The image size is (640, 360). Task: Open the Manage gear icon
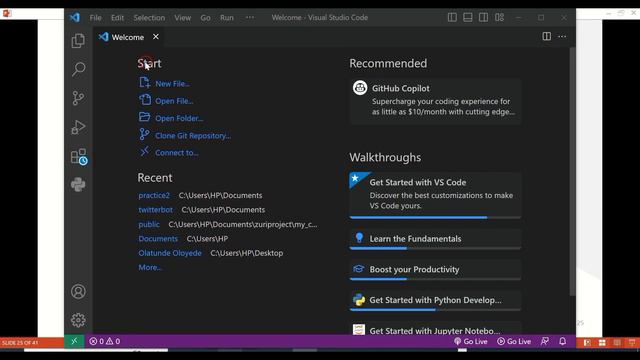click(x=78, y=320)
